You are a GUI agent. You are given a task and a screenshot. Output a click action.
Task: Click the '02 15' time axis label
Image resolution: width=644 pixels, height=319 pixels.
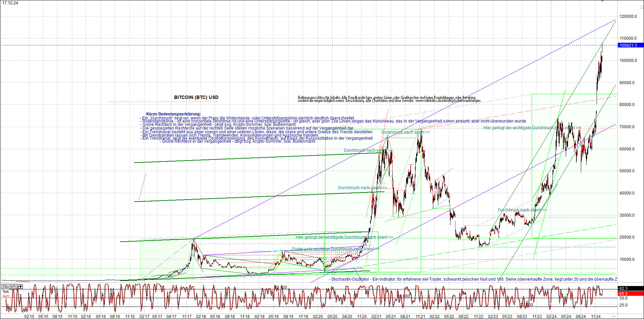click(29, 317)
